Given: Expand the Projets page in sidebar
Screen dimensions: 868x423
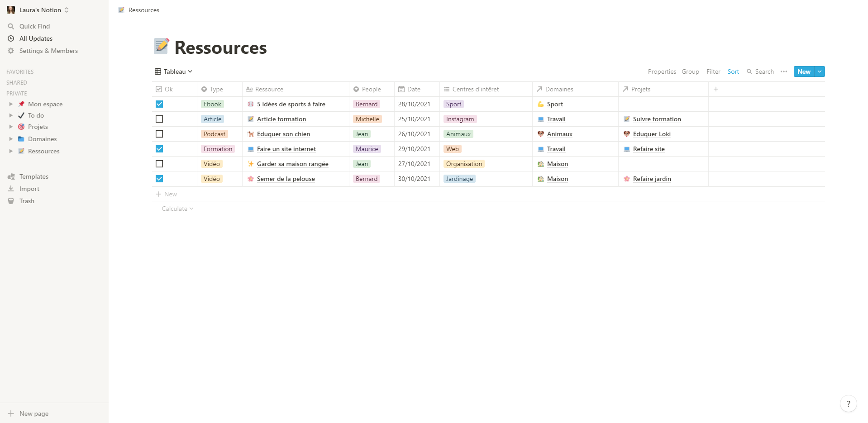Looking at the screenshot, I should point(11,127).
